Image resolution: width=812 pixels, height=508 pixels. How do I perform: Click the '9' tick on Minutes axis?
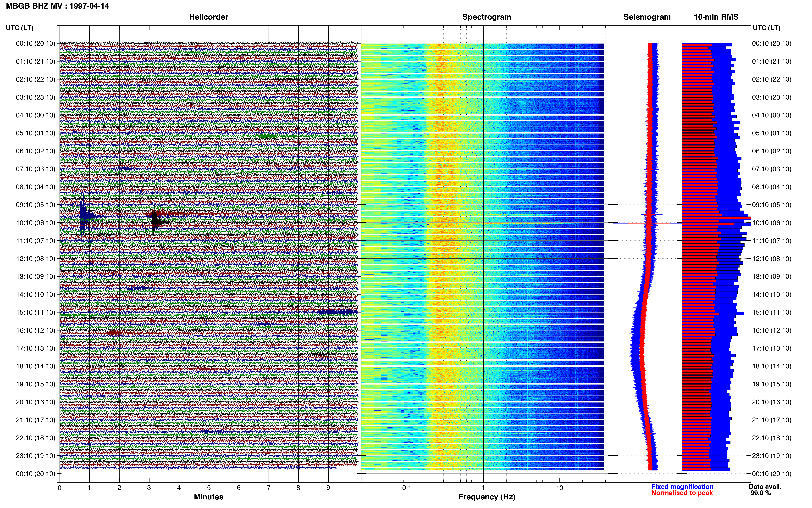[328, 488]
